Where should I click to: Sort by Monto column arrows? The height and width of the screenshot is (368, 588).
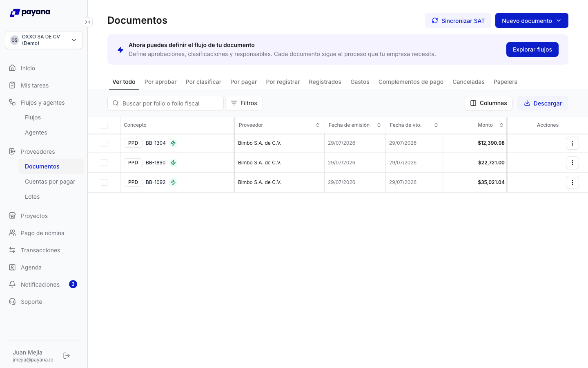point(501,125)
